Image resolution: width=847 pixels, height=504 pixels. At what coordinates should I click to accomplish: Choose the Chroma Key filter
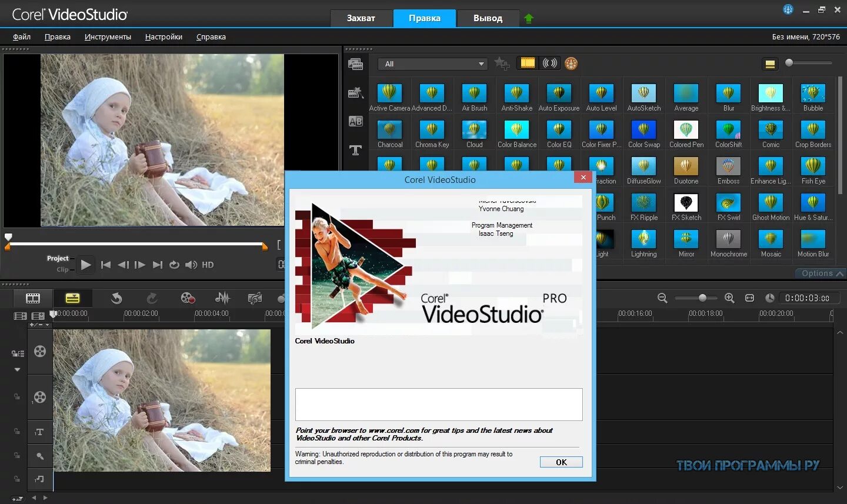click(432, 134)
